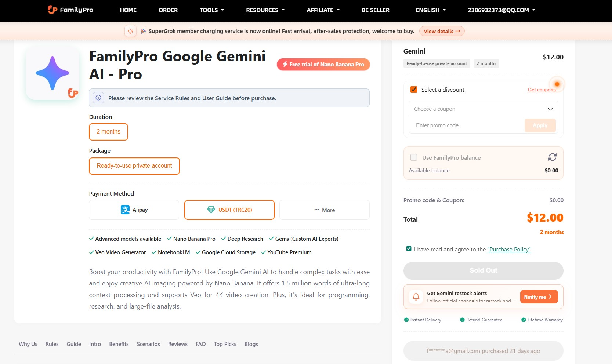Click the Gemini product star thumbnail
612x364 pixels.
(52, 73)
